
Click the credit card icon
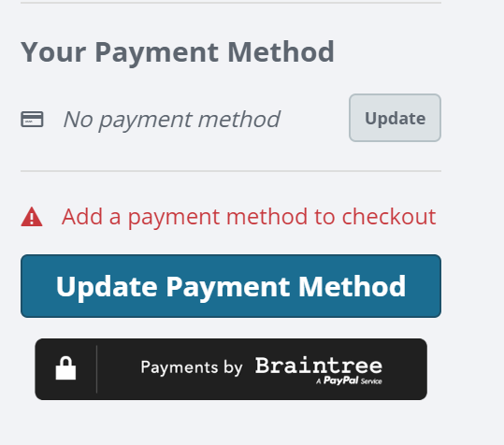[32, 119]
